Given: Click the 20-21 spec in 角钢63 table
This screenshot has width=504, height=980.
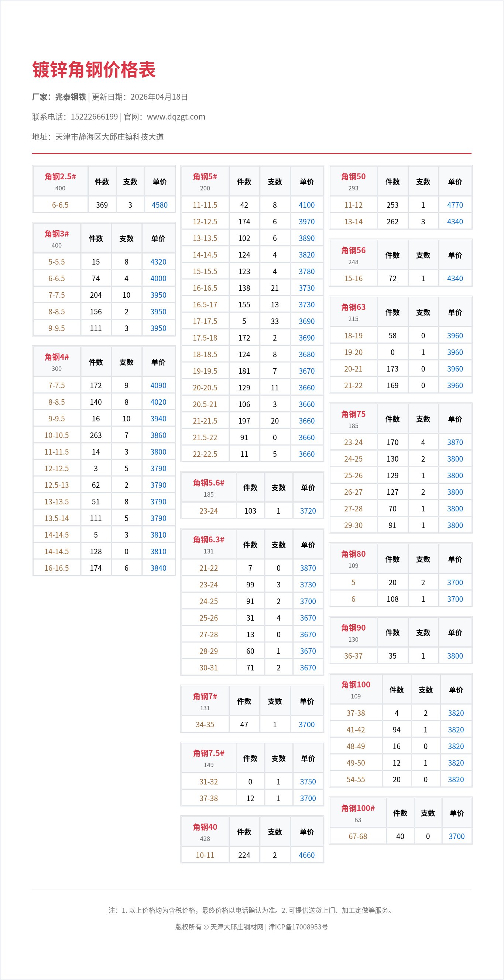Looking at the screenshot, I should [353, 369].
